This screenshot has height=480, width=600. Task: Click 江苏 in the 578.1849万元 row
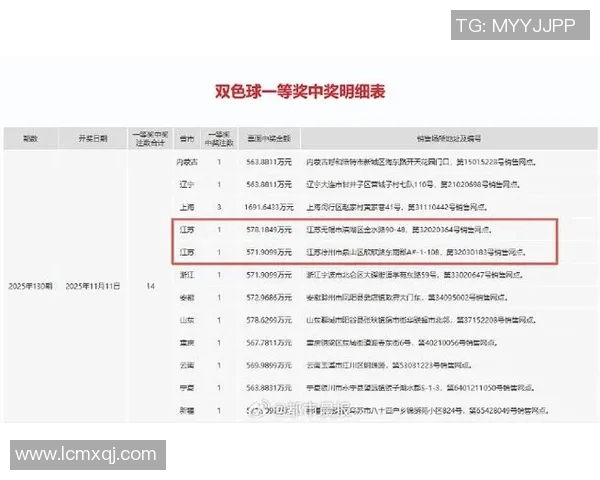[x=187, y=230]
